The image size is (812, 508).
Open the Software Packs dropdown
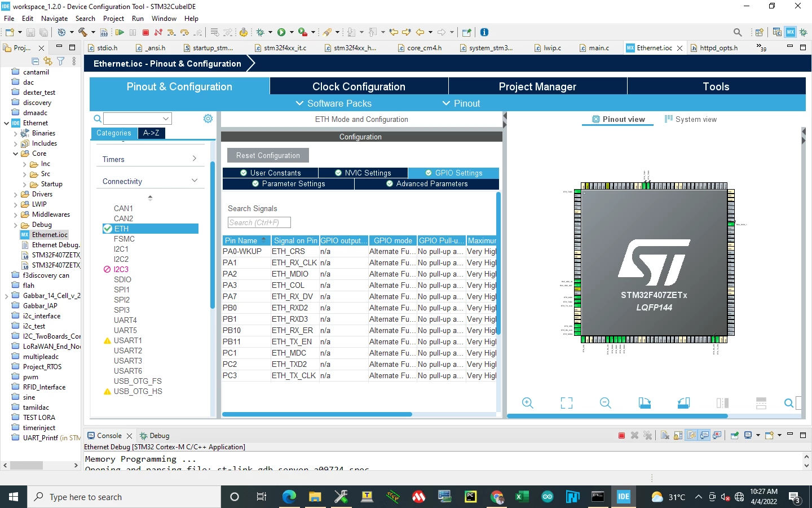[334, 103]
